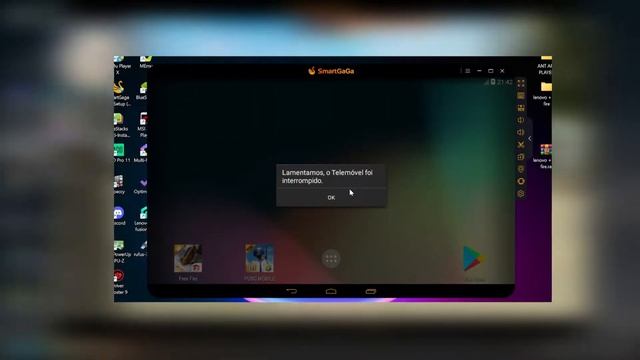
Task: Select the Driver Booster 9 desktop icon
Action: (120, 282)
